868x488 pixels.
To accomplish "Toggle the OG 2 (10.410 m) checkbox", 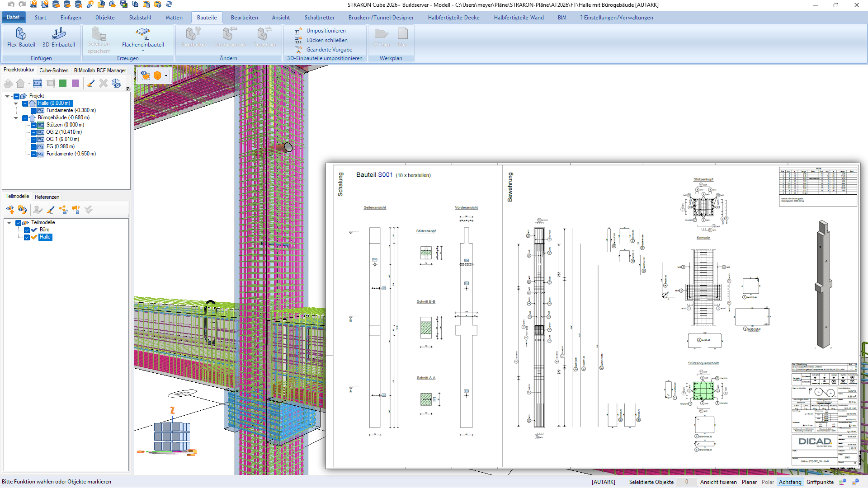I will pyautogui.click(x=33, y=132).
